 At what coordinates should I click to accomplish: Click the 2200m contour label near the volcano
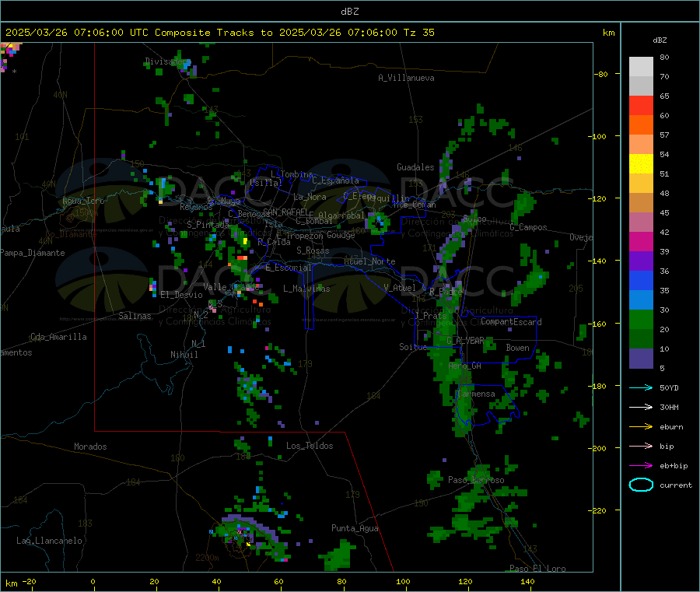point(207,558)
